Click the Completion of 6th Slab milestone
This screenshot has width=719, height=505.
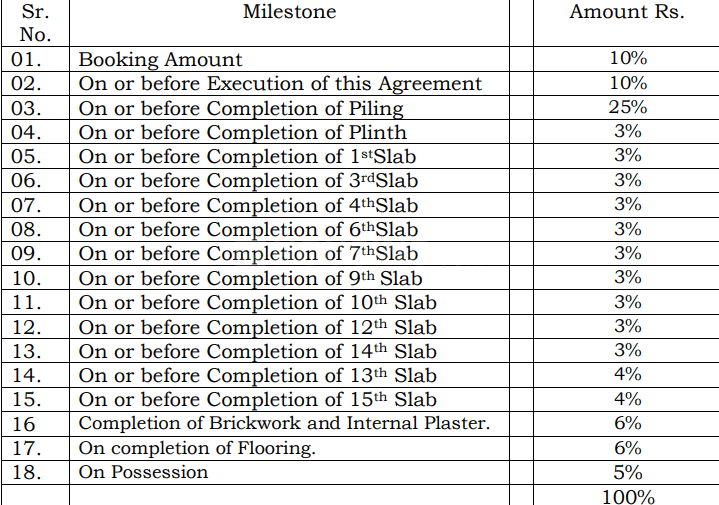(248, 229)
